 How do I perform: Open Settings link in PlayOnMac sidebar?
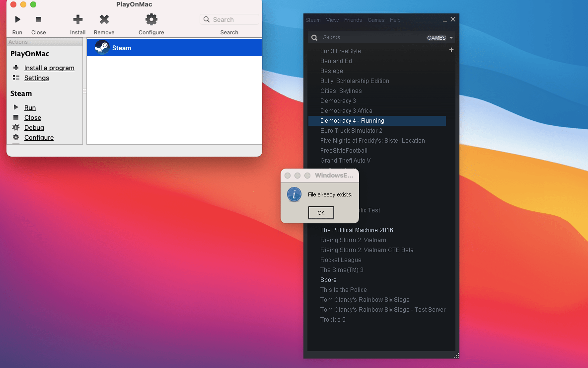coord(37,78)
